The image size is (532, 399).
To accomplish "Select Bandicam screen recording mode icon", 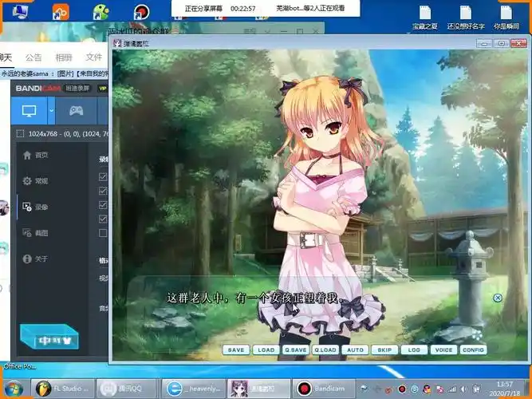I will (x=29, y=110).
